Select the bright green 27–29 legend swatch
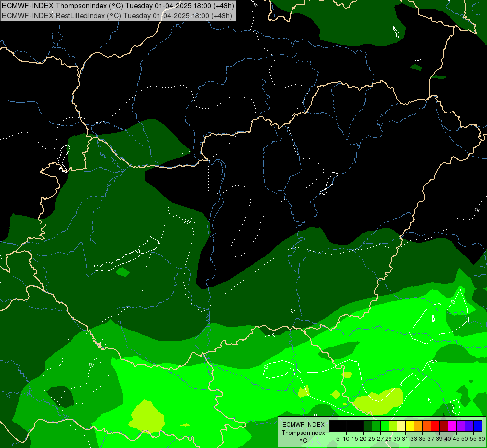 385,426
